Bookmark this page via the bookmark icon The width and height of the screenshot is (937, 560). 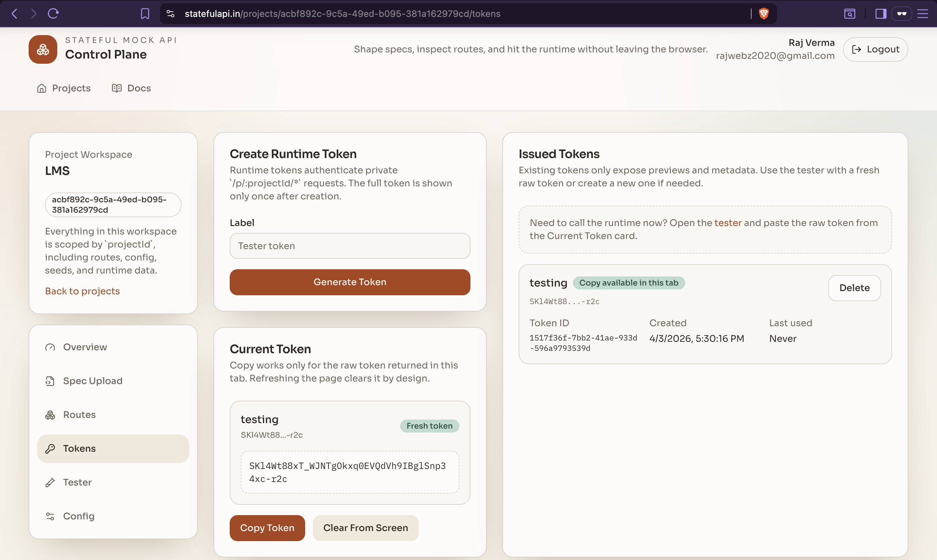145,14
